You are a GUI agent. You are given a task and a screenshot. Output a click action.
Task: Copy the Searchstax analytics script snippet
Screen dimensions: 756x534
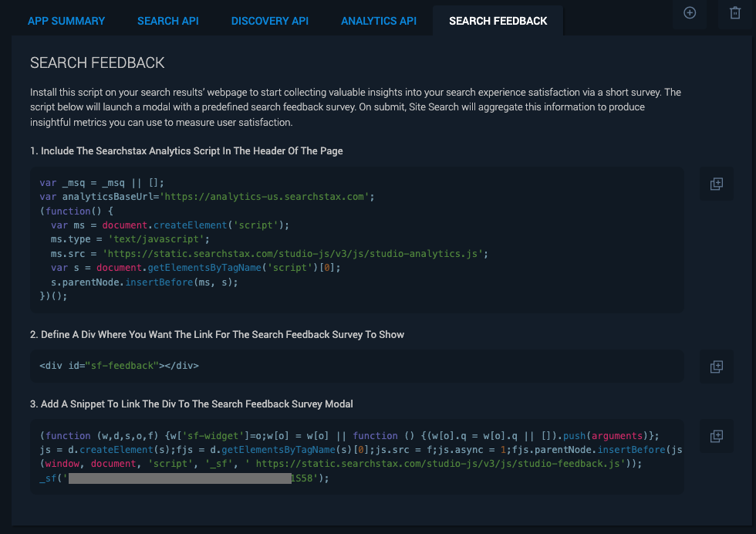coord(717,184)
